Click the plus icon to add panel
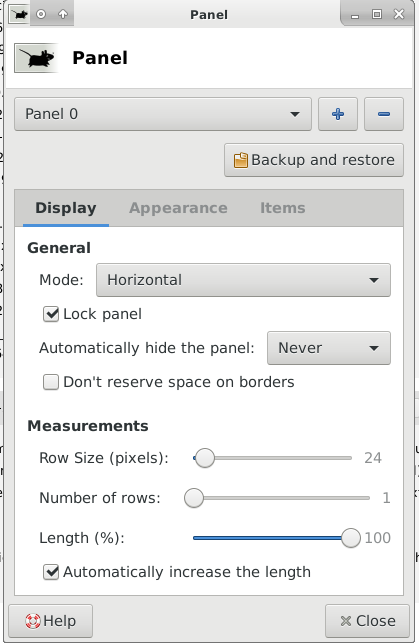The width and height of the screenshot is (419, 644). (338, 114)
